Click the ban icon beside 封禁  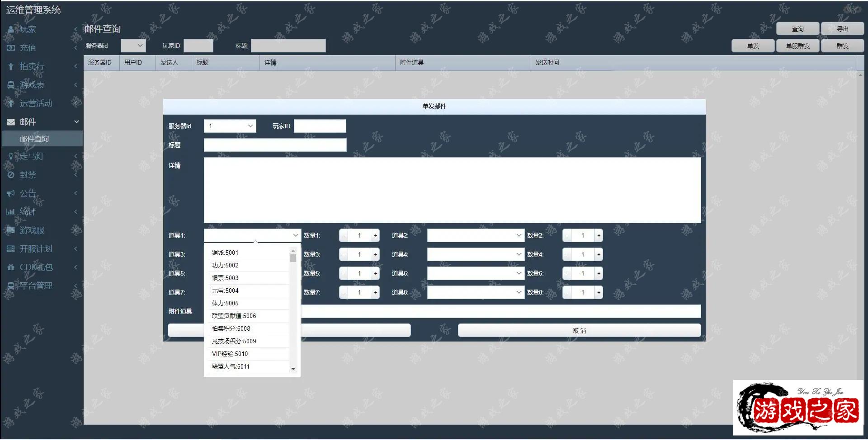[11, 175]
